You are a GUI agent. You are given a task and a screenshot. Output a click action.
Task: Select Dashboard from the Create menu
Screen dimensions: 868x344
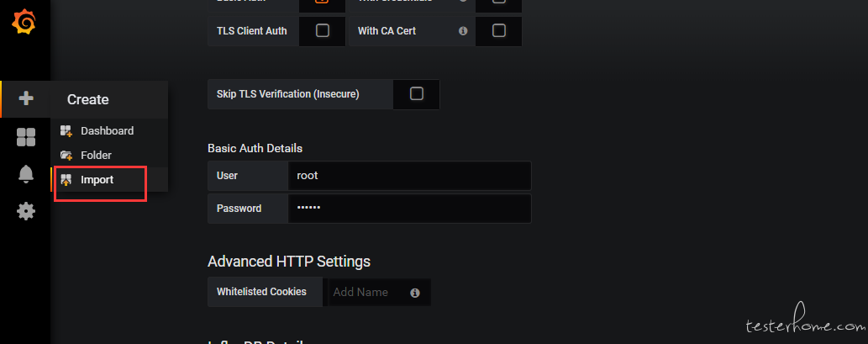107,131
